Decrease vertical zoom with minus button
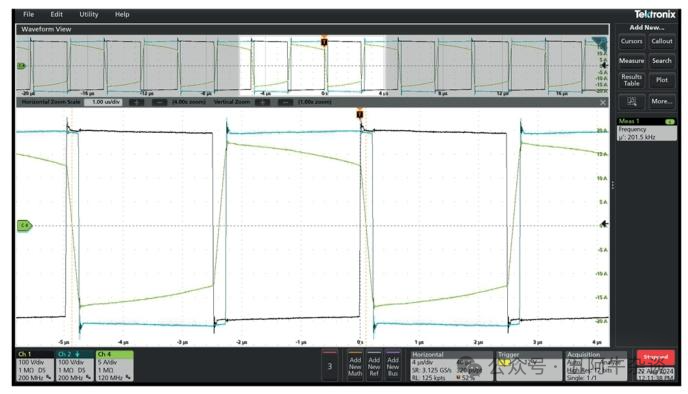The height and width of the screenshot is (394, 688). tap(285, 102)
